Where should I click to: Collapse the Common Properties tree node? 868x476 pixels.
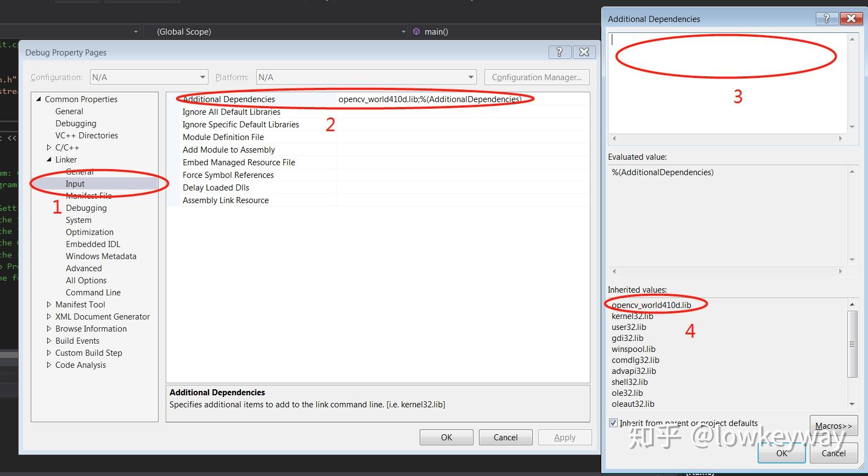38,99
